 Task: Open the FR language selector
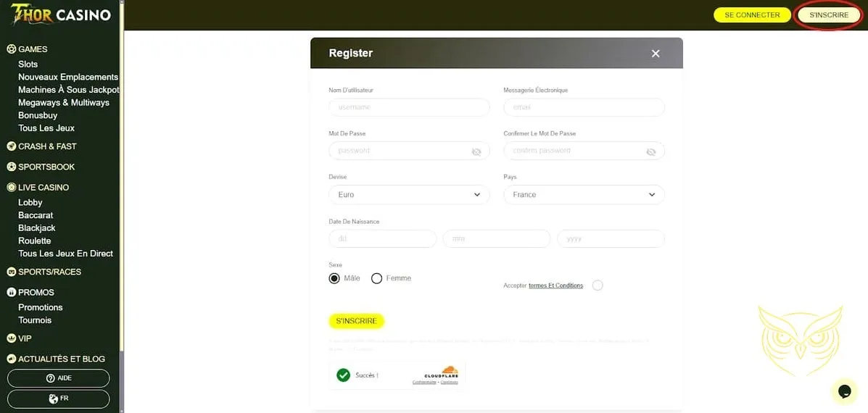(x=58, y=399)
